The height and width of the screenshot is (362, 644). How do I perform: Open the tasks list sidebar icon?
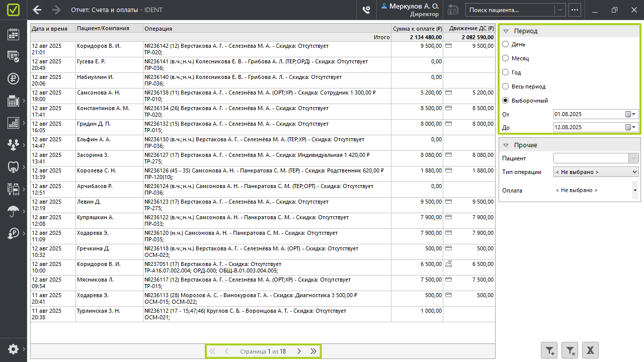(x=13, y=56)
